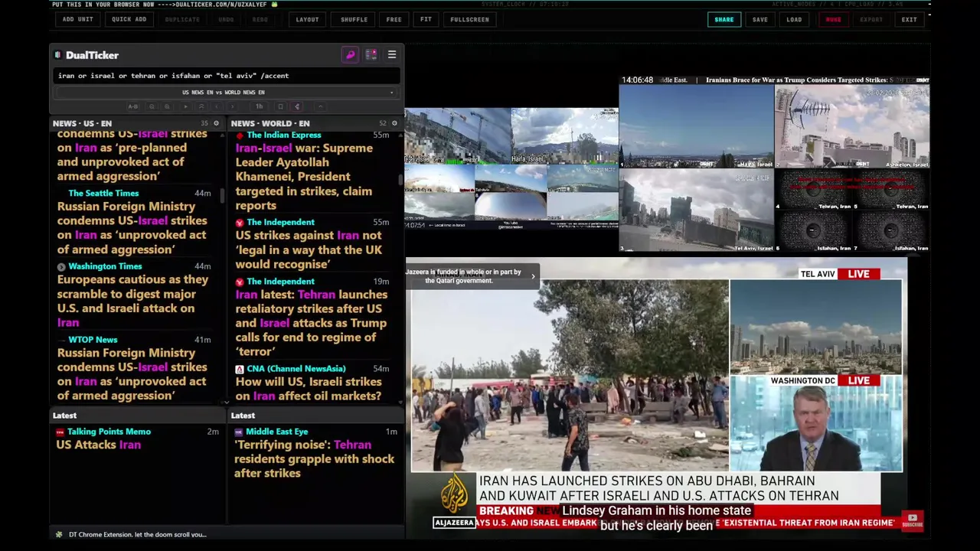Click into the iran or israel search query field
980x551 pixels.
[226, 76]
